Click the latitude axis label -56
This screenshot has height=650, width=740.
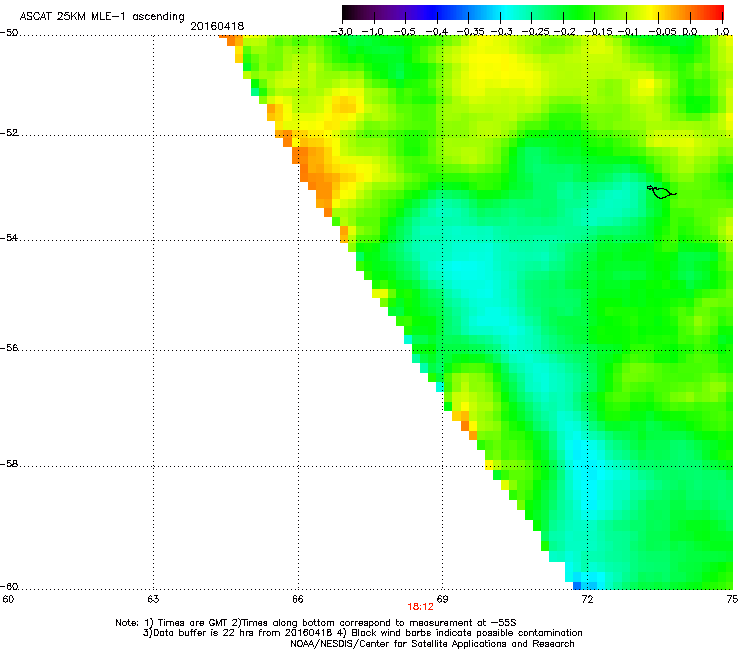pyautogui.click(x=9, y=348)
